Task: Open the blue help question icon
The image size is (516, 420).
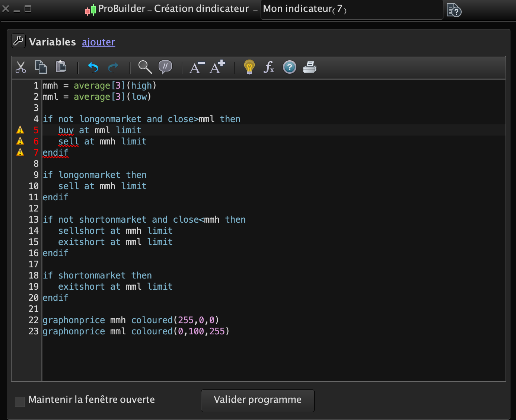Action: click(x=289, y=67)
